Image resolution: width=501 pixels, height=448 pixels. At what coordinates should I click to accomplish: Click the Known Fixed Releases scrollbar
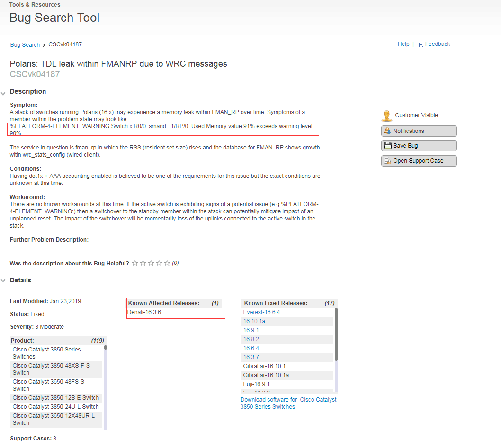point(336,334)
